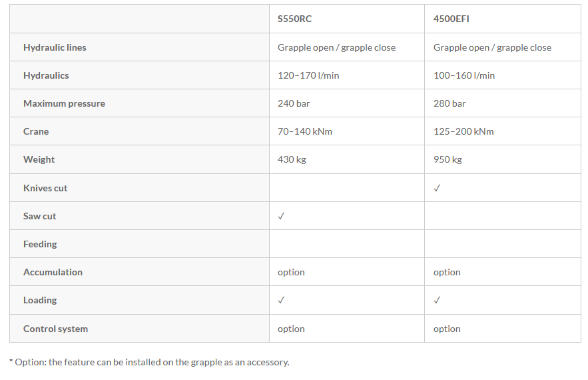
Task: Select the Hydraulic lines row label
Action: [x=55, y=47]
